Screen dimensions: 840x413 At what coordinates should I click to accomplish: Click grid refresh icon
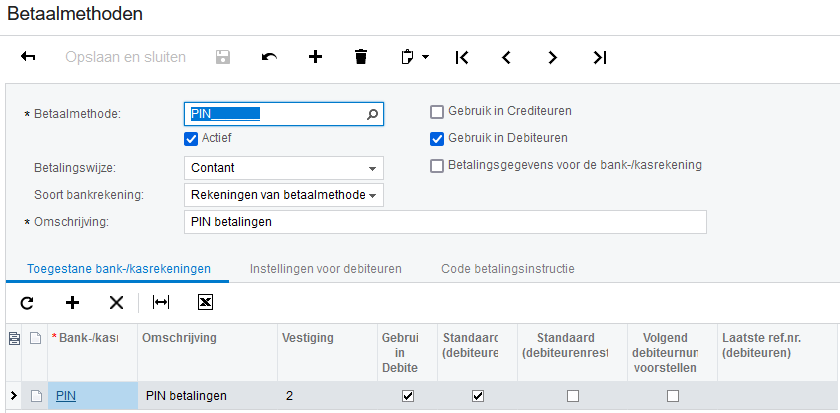pos(27,302)
